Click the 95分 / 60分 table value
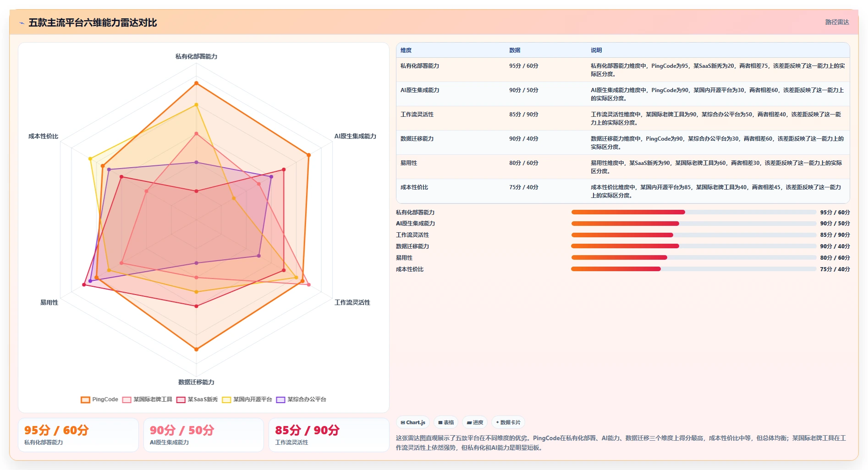The height and width of the screenshot is (470, 868). (x=524, y=66)
